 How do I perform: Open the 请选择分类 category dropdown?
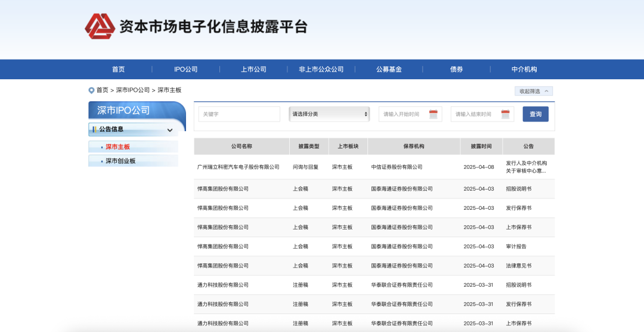[330, 114]
